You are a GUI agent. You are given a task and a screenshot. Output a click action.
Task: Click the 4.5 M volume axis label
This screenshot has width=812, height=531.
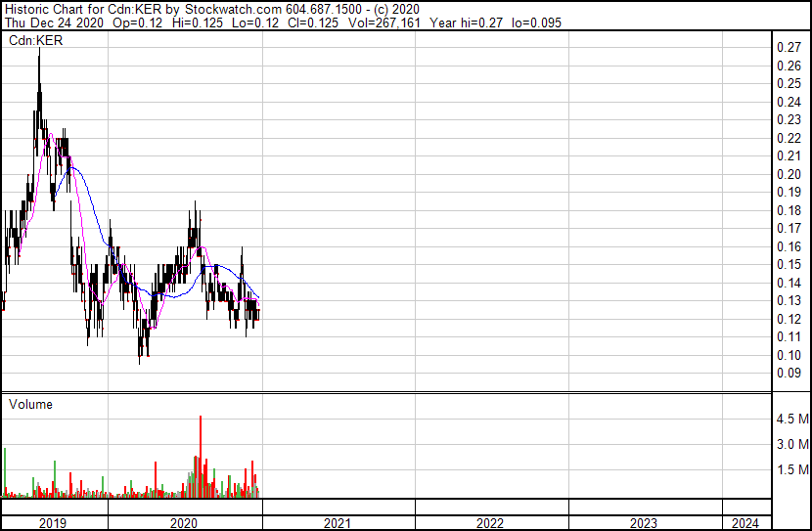point(792,419)
